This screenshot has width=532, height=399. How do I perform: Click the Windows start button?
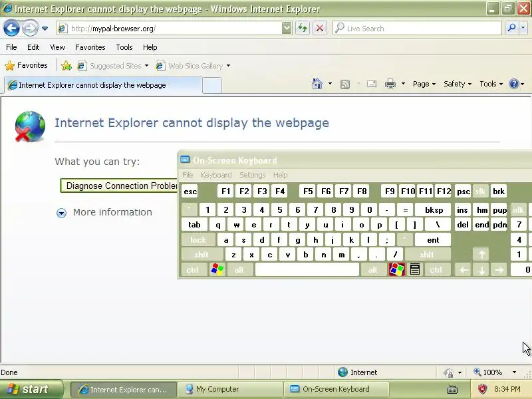[x=31, y=389]
